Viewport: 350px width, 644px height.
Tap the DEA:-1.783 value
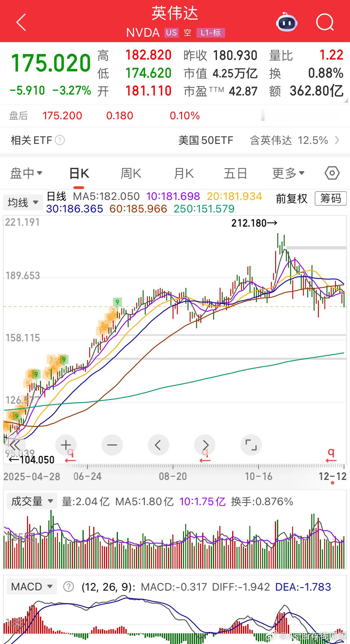[x=303, y=587]
